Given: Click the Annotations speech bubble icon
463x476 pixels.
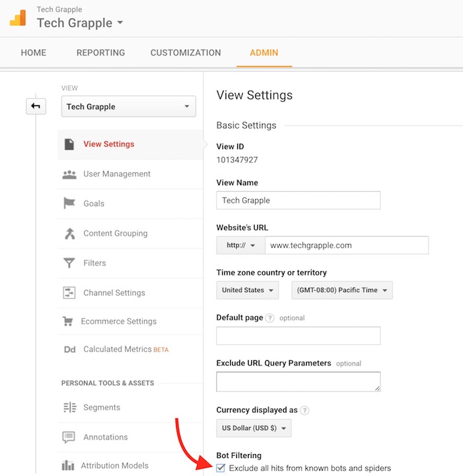Looking at the screenshot, I should click(x=69, y=438).
